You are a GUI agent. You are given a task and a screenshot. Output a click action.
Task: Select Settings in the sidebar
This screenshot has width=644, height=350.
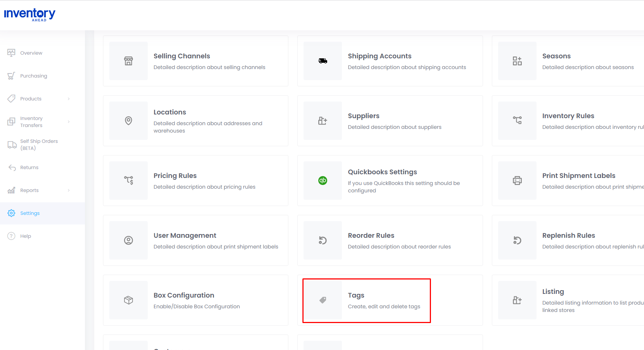tap(30, 213)
